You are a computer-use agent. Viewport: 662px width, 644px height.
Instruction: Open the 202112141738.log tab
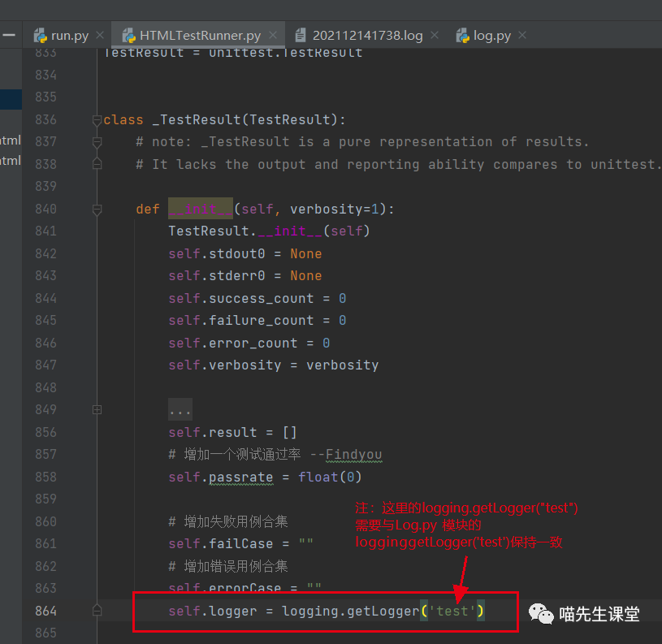[367, 36]
